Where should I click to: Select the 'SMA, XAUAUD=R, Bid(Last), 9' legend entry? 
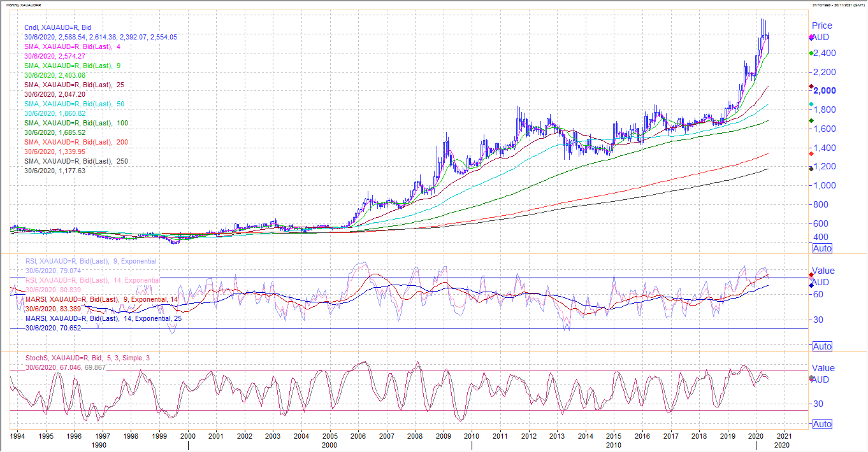[x=72, y=66]
